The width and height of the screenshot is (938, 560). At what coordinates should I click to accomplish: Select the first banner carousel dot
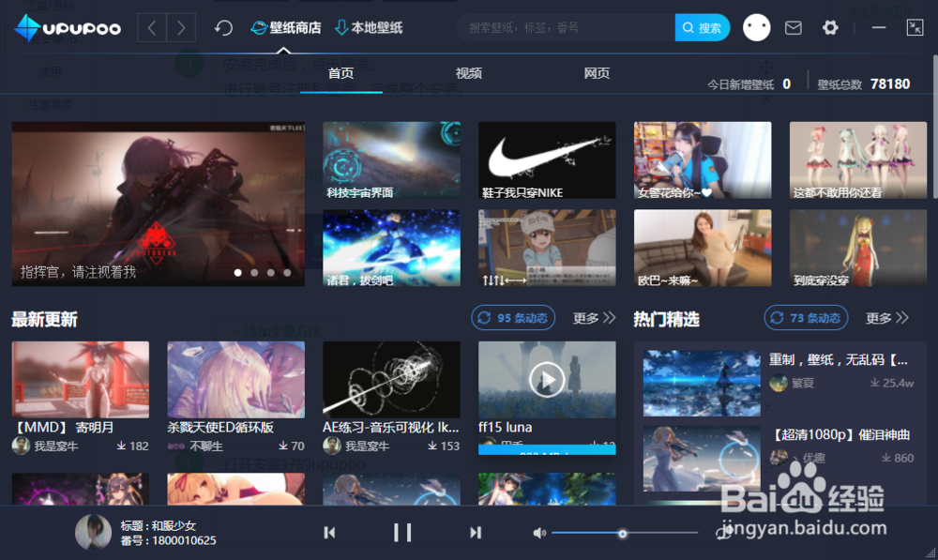click(238, 272)
